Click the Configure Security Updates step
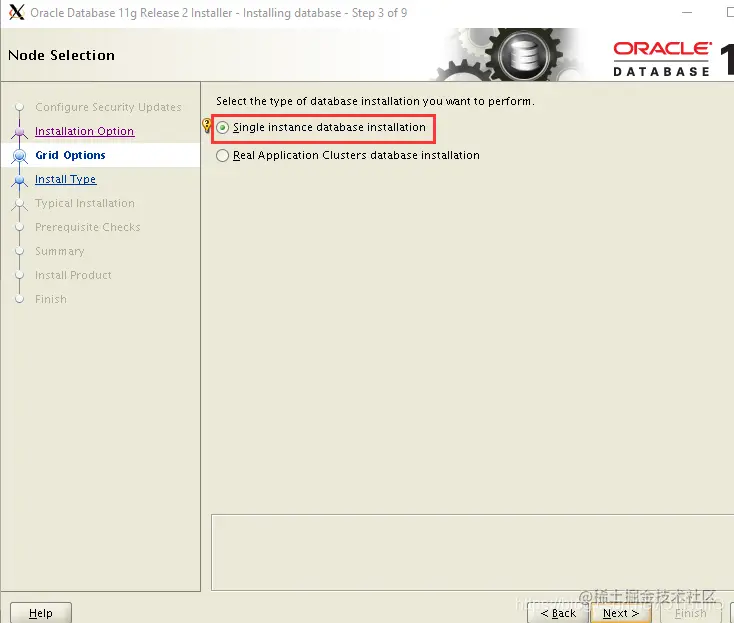The image size is (734, 623). tap(108, 107)
